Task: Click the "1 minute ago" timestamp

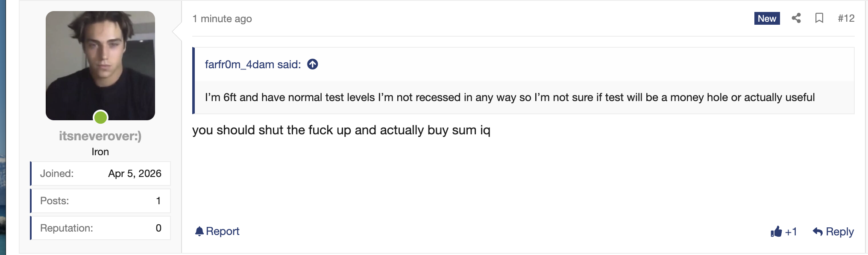Action: tap(222, 19)
